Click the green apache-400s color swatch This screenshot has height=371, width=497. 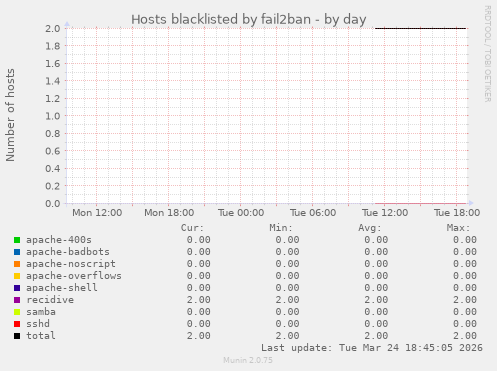coord(17,240)
